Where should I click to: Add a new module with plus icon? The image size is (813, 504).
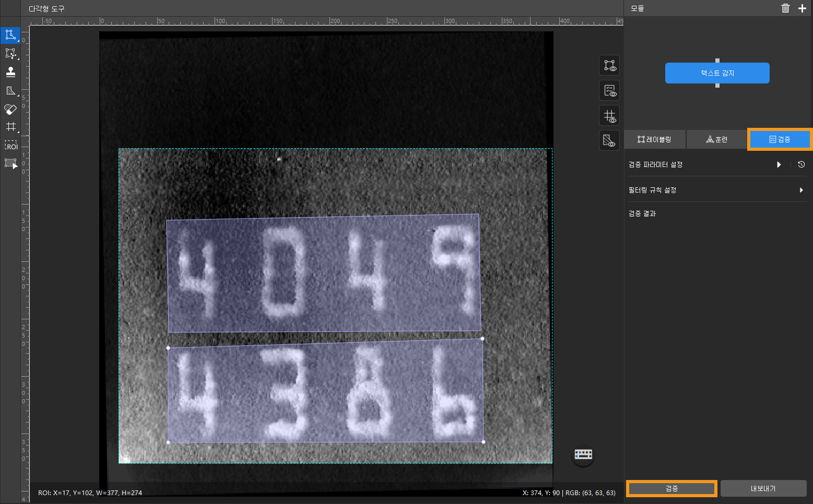802,8
